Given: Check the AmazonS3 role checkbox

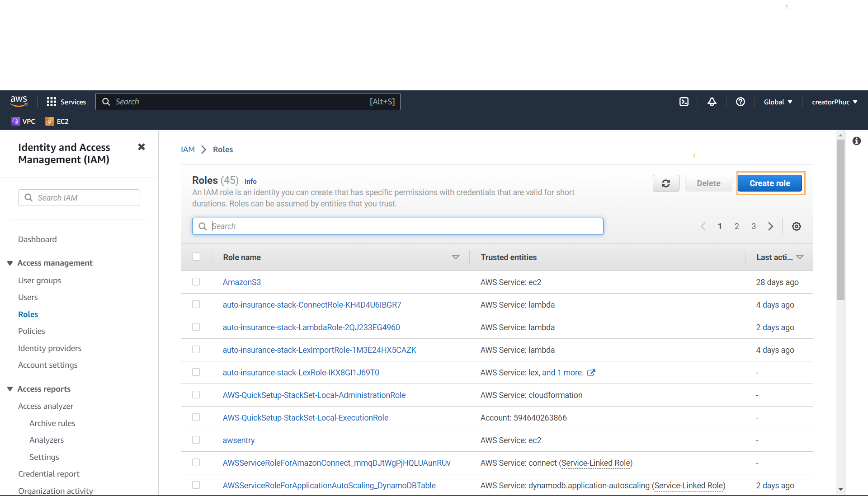Looking at the screenshot, I should 196,282.
